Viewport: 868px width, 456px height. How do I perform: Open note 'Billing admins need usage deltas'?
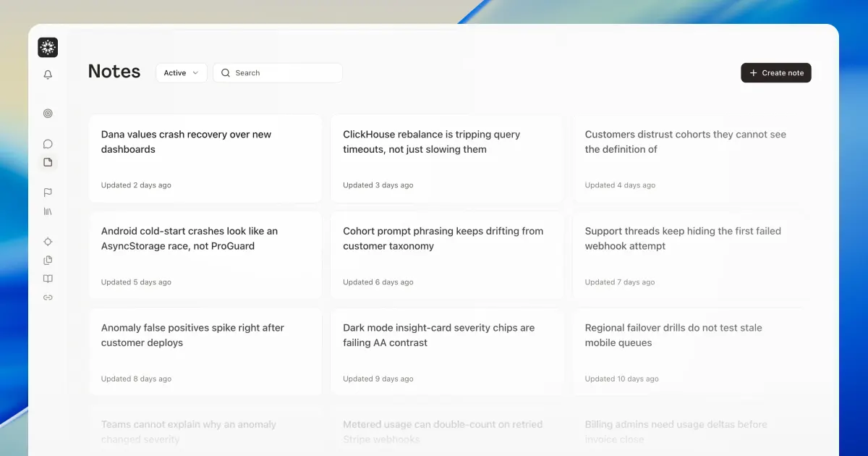click(689, 431)
